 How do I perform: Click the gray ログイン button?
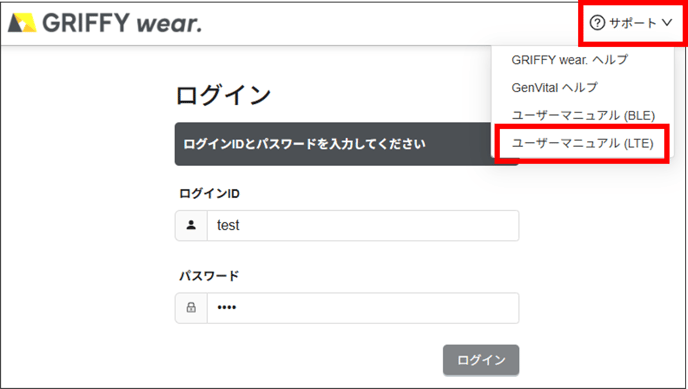pyautogui.click(x=481, y=360)
